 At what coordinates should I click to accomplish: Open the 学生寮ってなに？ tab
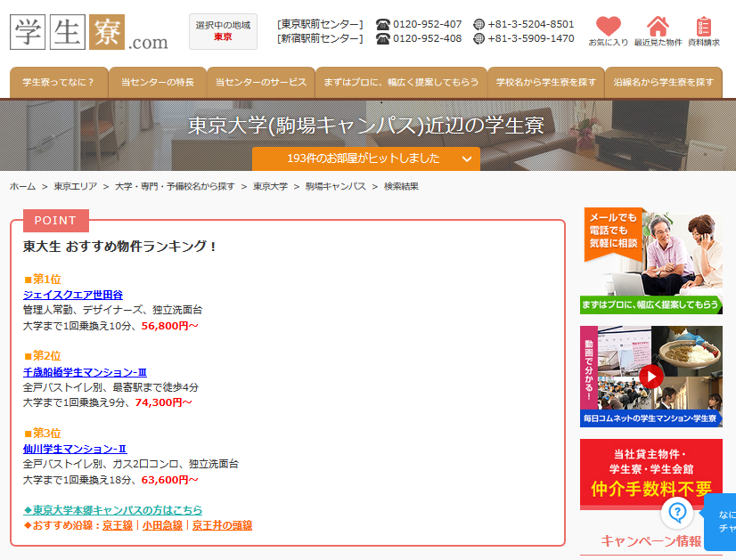tap(59, 82)
